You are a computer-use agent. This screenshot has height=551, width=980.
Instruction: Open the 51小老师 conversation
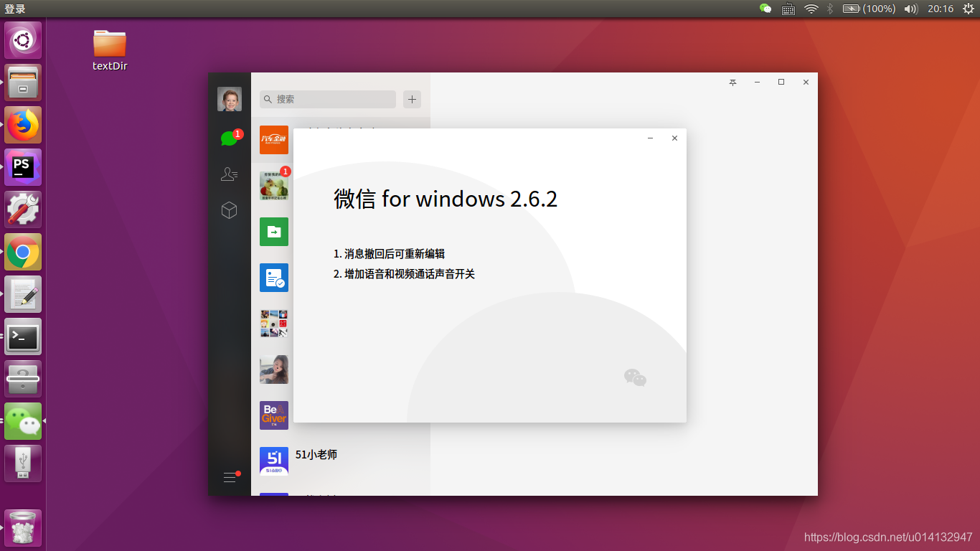click(341, 461)
